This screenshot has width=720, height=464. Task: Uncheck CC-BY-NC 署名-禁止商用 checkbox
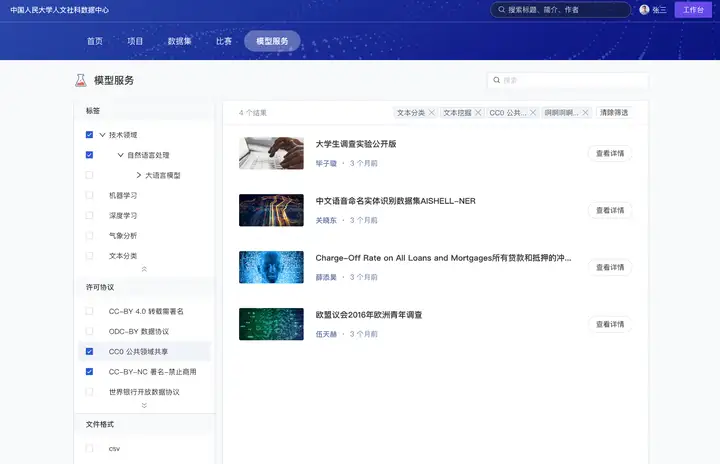(90, 372)
